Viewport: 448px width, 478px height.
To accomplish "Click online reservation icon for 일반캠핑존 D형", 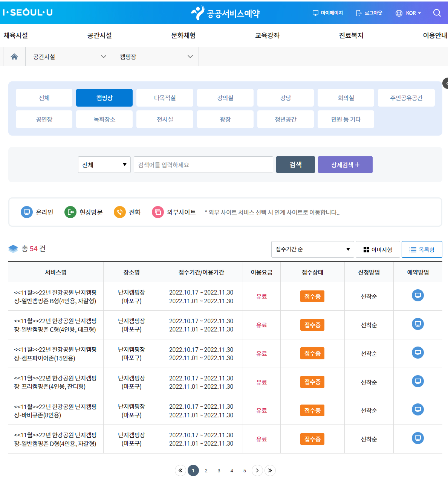I will coord(418,438).
